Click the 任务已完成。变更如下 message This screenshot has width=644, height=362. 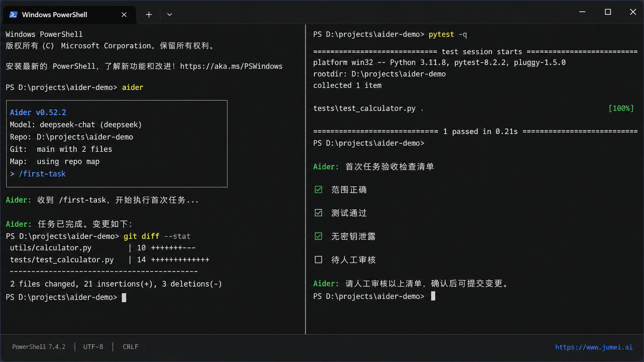point(85,224)
